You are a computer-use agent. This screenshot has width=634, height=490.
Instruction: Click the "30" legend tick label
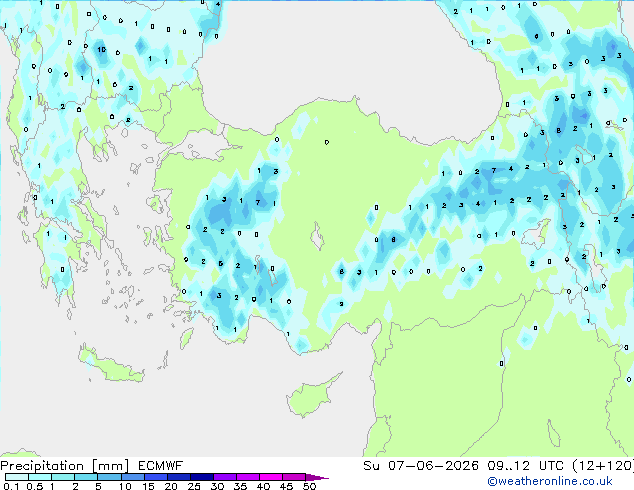click(217, 486)
